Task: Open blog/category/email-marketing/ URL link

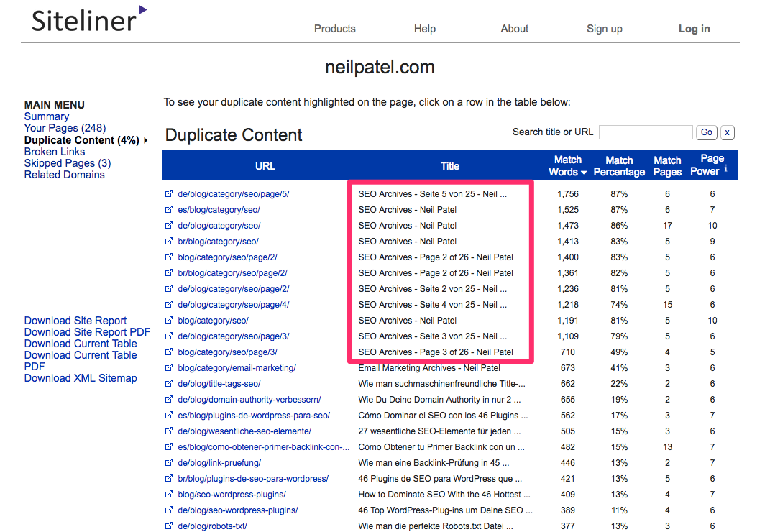Action: [237, 368]
